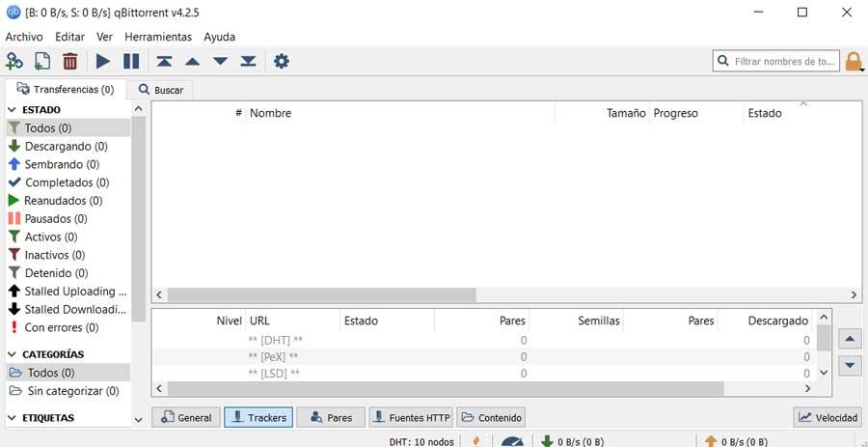
Task: Sort trackers by URL column
Action: click(x=292, y=321)
